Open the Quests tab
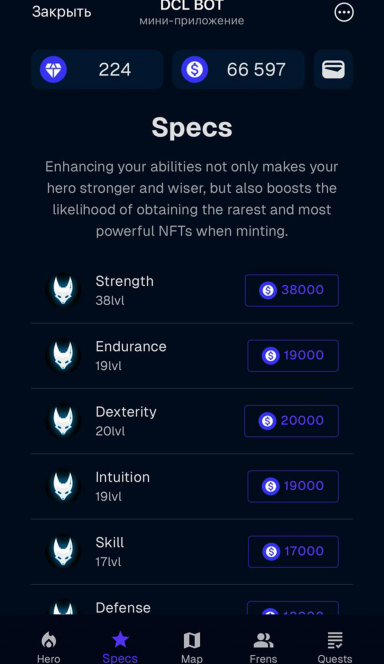Screen dimensions: 384x664 tap(335, 647)
